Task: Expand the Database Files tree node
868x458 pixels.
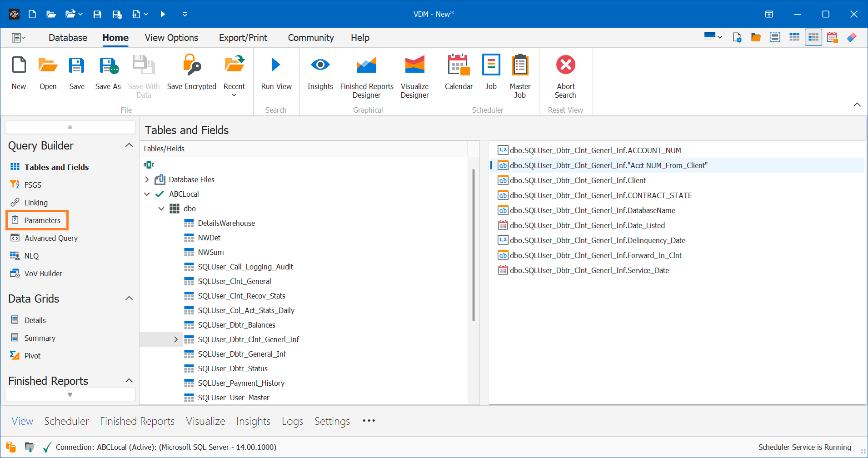Action: [x=146, y=179]
